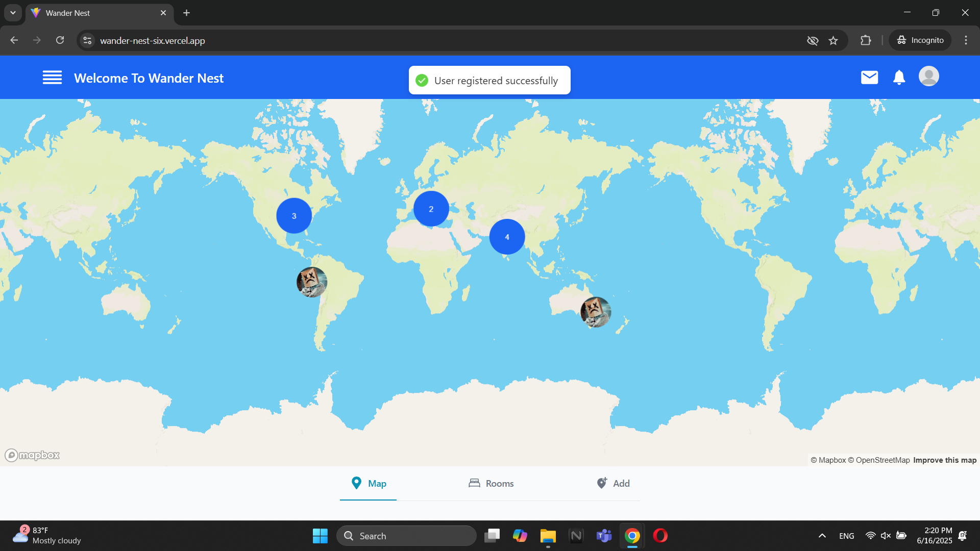Open the user profile avatar

(x=928, y=77)
